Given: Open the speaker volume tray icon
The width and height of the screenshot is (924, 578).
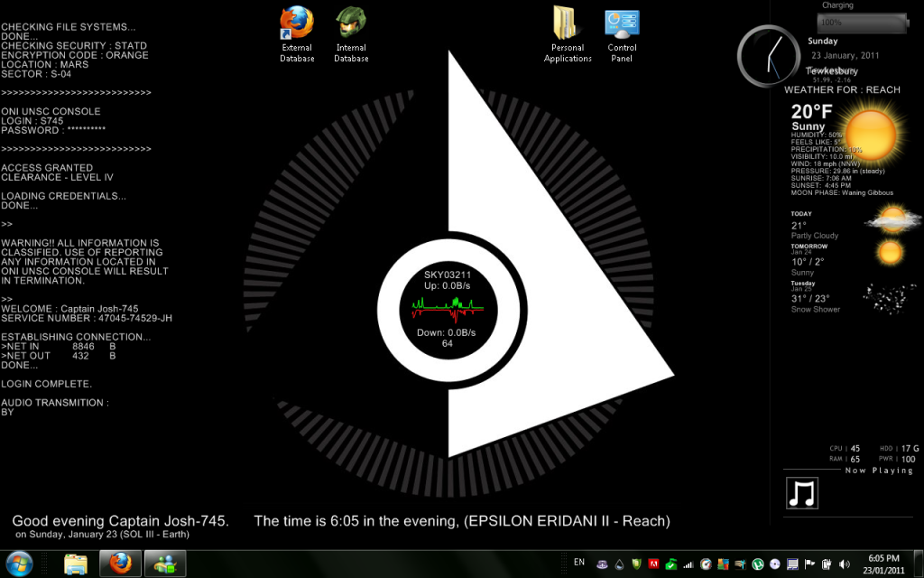Looking at the screenshot, I should coord(845,564).
